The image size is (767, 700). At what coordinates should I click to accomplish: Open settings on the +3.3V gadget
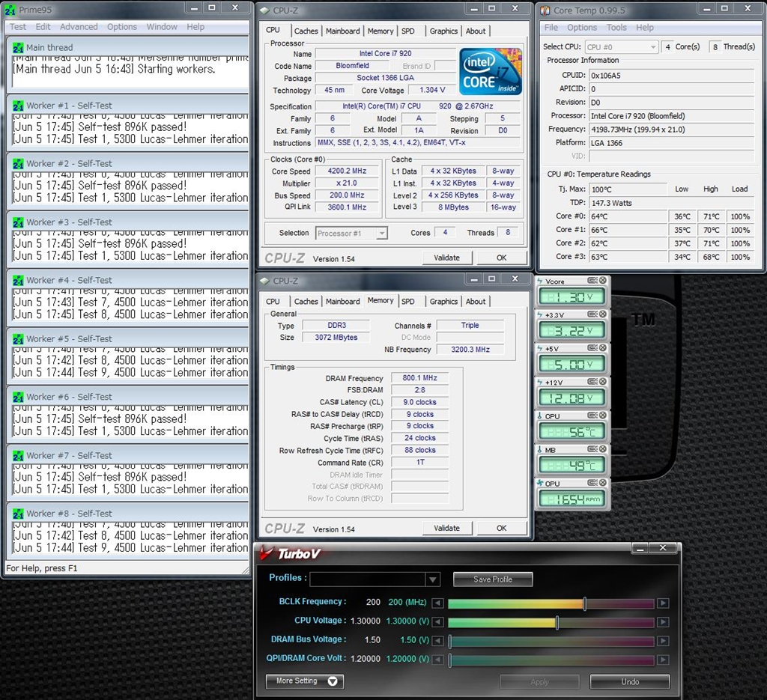(x=592, y=314)
